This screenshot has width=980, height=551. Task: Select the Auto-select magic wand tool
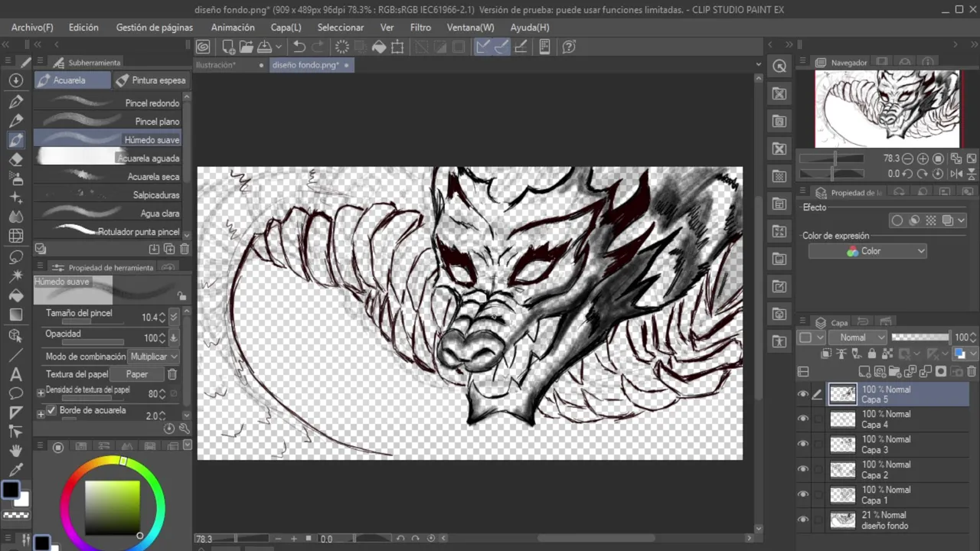click(15, 275)
